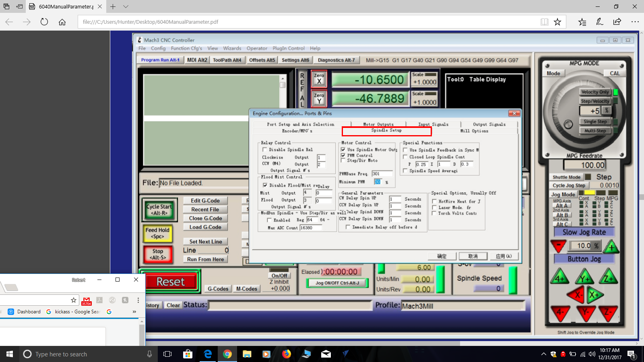
Task: Toggle Step/Dir Motor checkbox
Action: (343, 160)
